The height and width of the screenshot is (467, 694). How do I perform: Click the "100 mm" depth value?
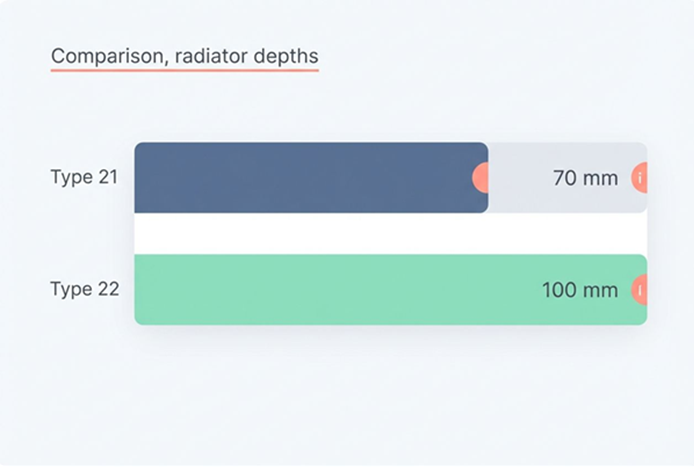pos(580,291)
